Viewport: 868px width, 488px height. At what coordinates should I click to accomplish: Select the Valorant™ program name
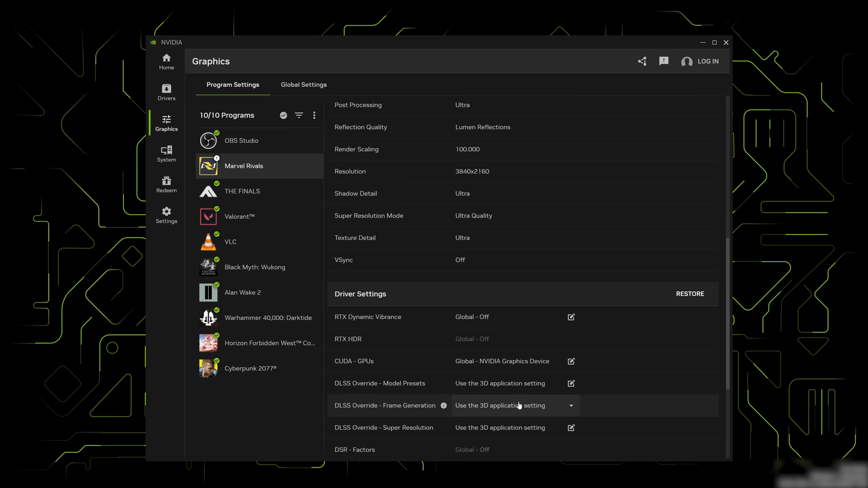click(x=240, y=216)
